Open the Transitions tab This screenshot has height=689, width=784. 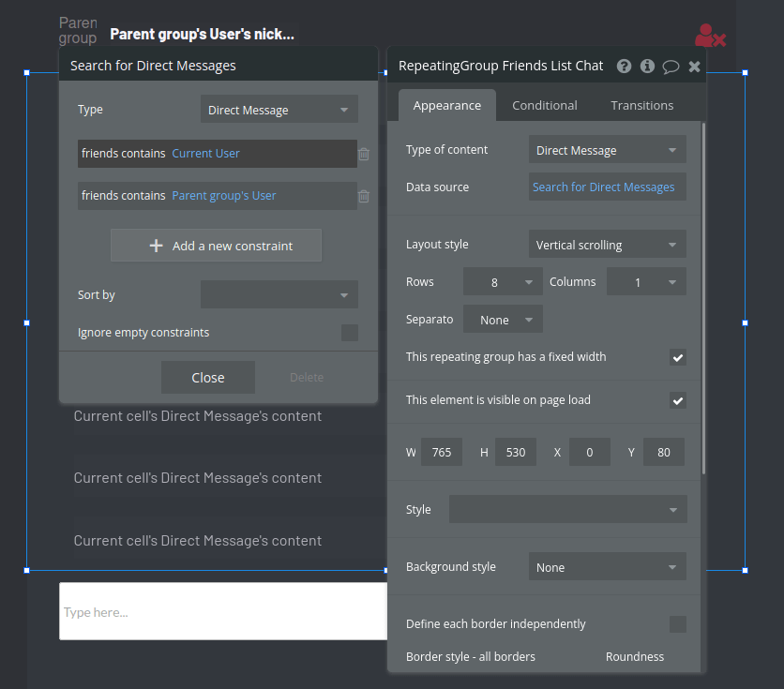point(641,105)
